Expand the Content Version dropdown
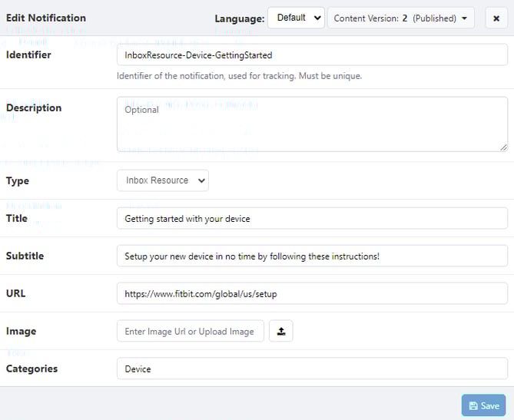Image resolution: width=514 pixels, height=420 pixels. (400, 18)
